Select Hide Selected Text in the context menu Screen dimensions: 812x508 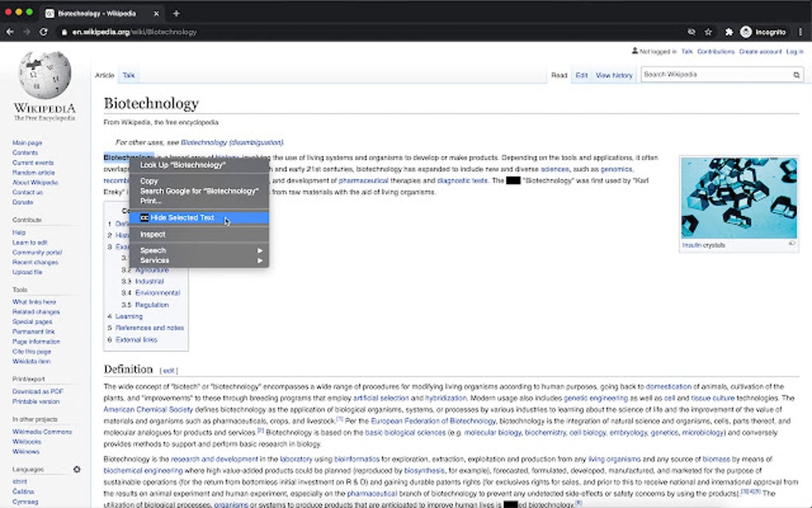pyautogui.click(x=182, y=217)
